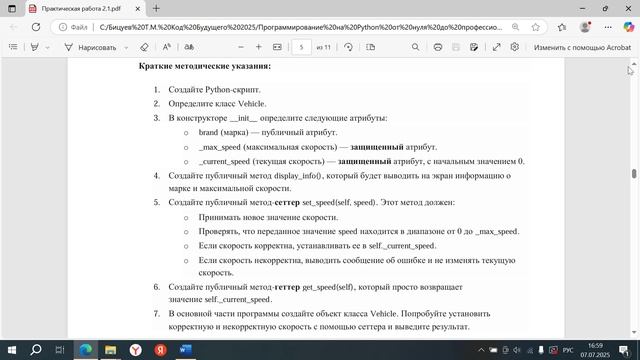This screenshot has height=360, width=640.
Task: Click the scrollbar down arrow
Action: pyautogui.click(x=634, y=333)
